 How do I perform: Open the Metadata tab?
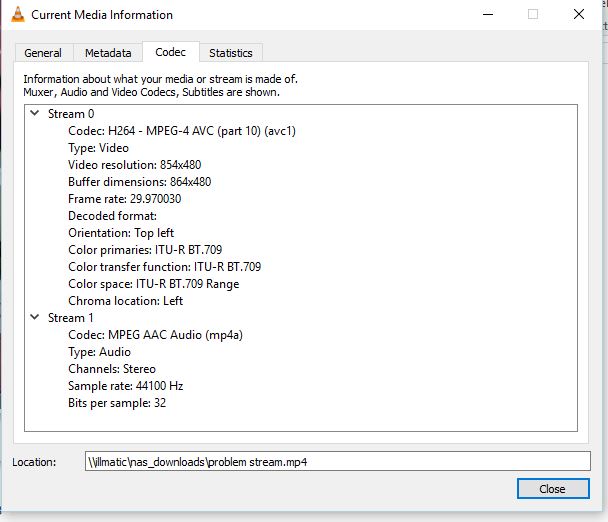tap(107, 53)
